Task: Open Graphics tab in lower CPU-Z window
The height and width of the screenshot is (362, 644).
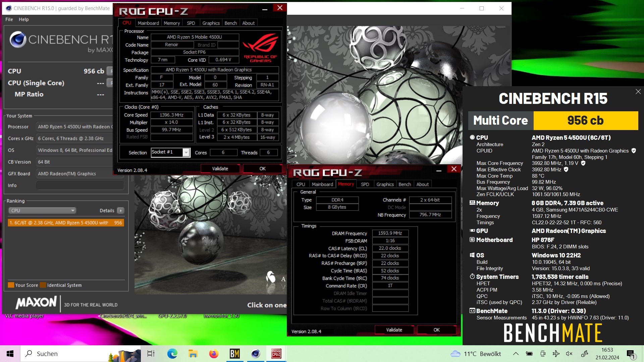Action: 385,184
